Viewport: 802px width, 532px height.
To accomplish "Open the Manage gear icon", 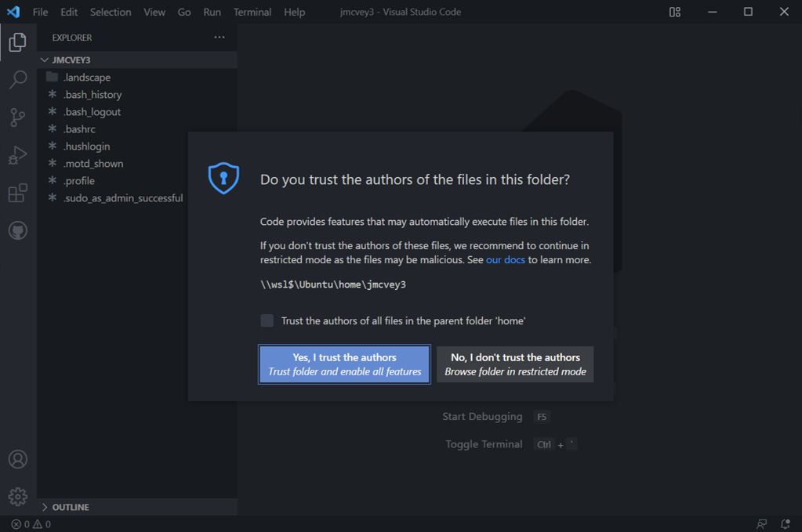I will pyautogui.click(x=18, y=496).
